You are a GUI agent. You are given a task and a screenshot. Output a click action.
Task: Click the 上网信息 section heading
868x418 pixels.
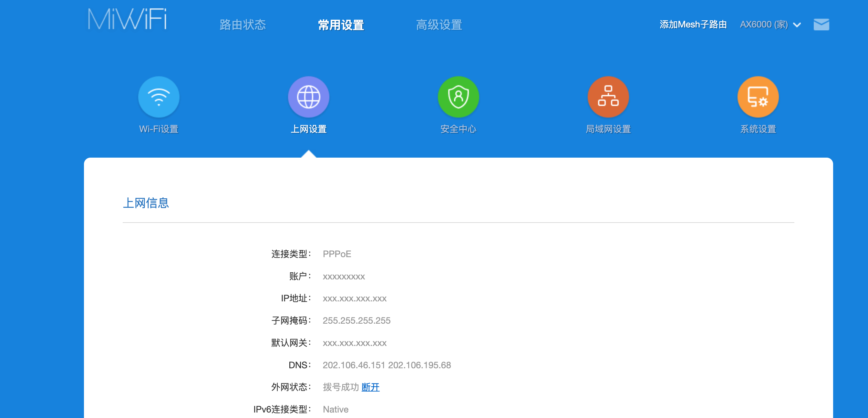[146, 203]
